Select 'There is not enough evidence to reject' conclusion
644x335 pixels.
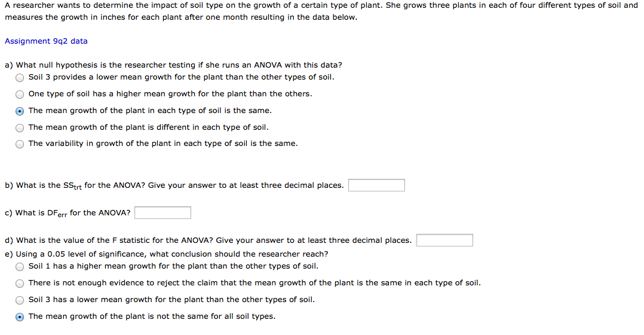(x=20, y=283)
